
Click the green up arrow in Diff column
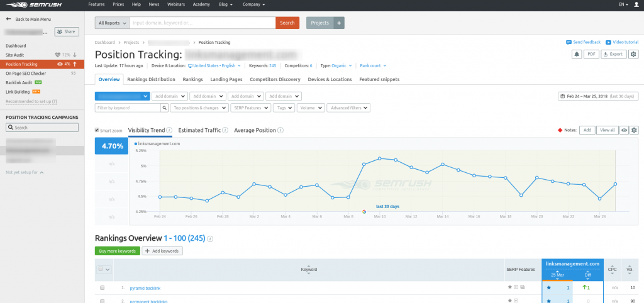[584, 287]
